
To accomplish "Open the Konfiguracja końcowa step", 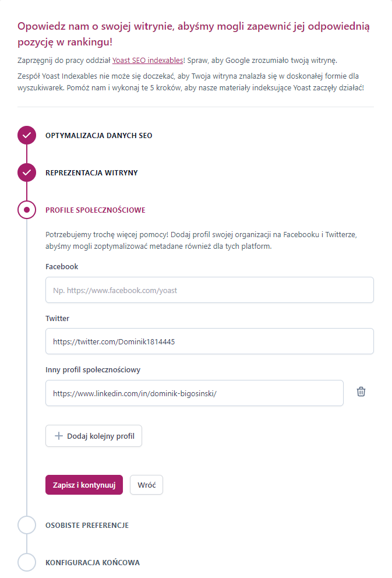I will click(93, 562).
